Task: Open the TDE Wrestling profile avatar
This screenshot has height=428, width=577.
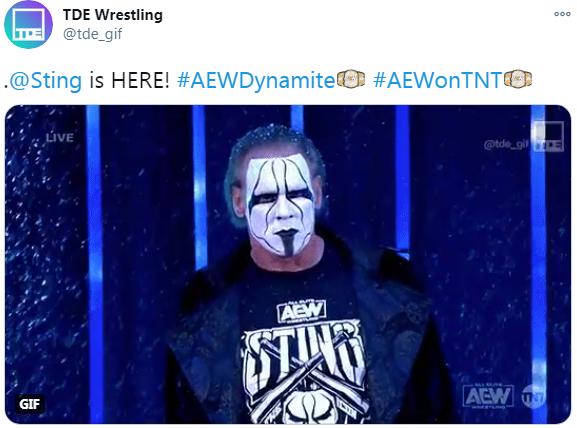Action: [28, 24]
